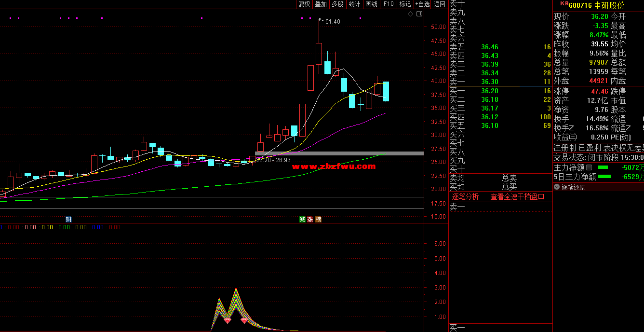Open the 多股 multi-stock view
644x332 pixels.
[337, 4]
